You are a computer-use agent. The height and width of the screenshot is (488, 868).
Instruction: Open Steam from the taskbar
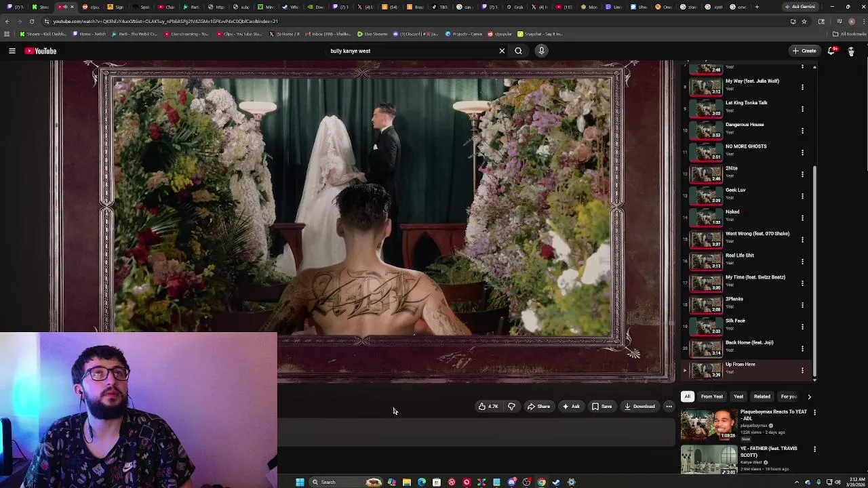click(x=556, y=482)
